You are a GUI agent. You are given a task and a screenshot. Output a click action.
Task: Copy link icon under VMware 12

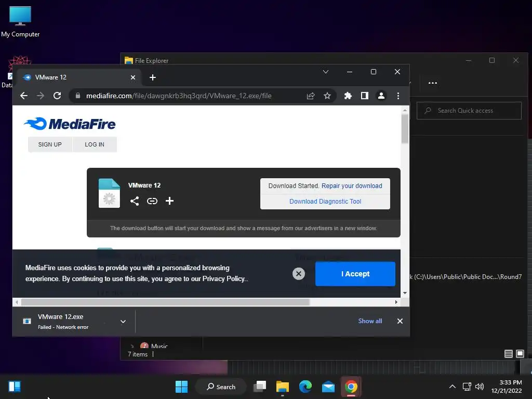click(152, 201)
